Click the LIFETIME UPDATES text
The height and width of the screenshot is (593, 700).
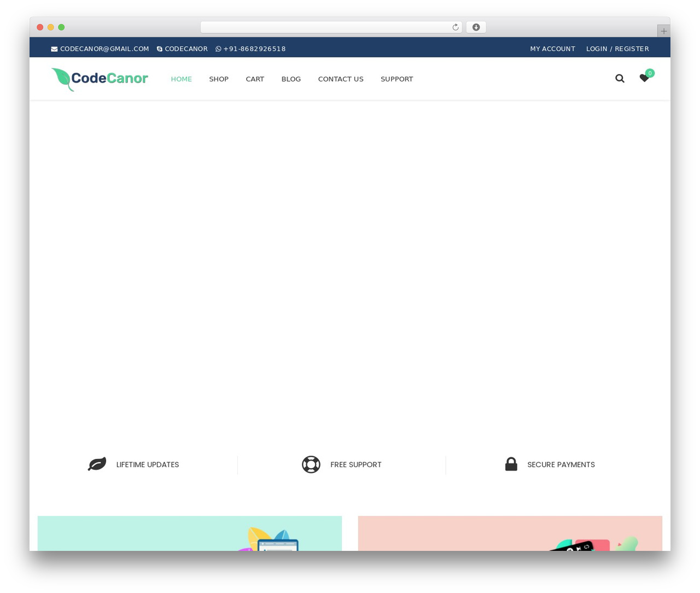(x=148, y=464)
